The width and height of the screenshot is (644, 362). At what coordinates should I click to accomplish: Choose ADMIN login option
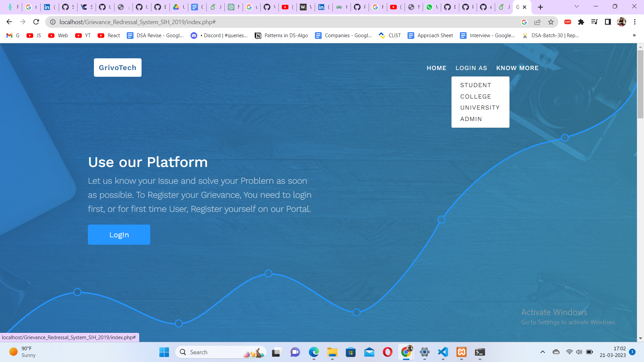[471, 119]
